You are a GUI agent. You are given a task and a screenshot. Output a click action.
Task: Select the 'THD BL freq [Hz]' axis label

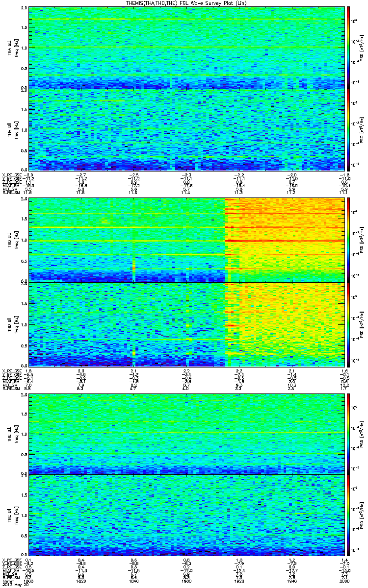click(12, 239)
